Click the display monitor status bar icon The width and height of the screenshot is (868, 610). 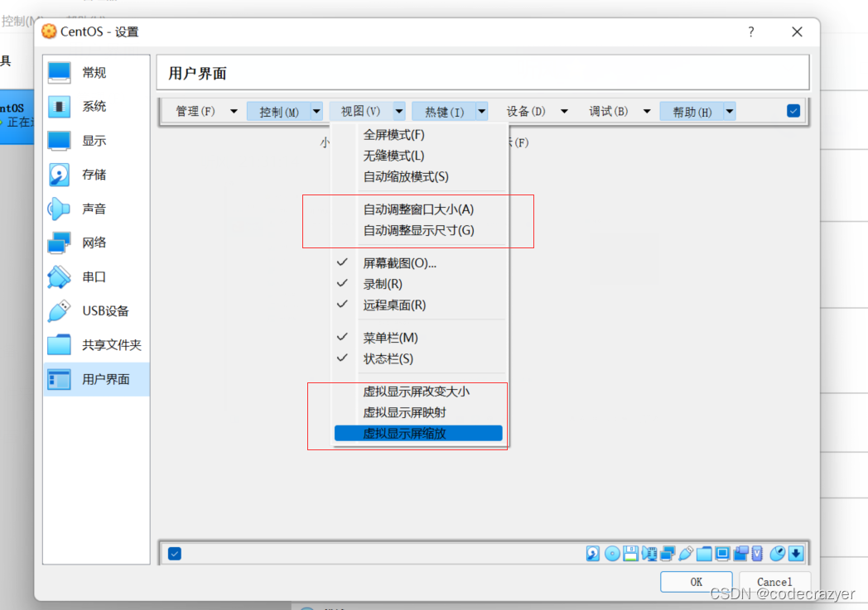[722, 554]
